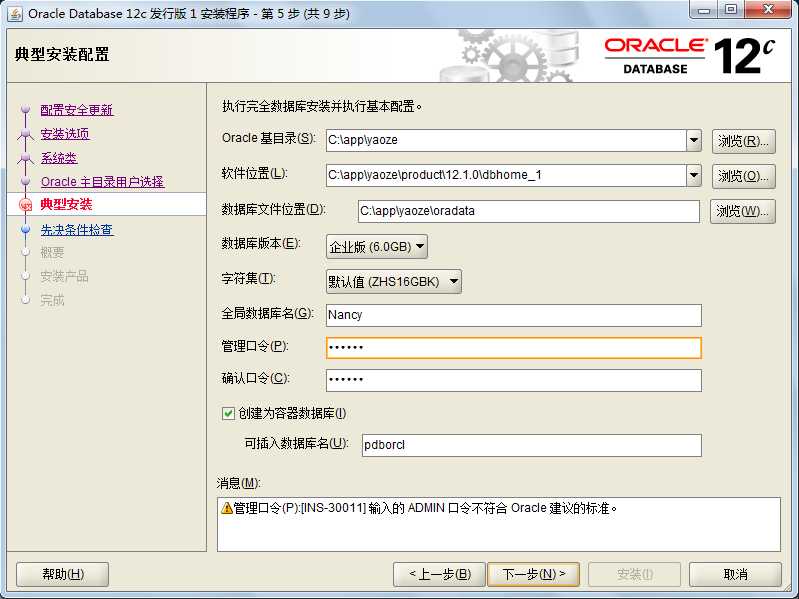Go to 安装选项 step

[x=65, y=133]
